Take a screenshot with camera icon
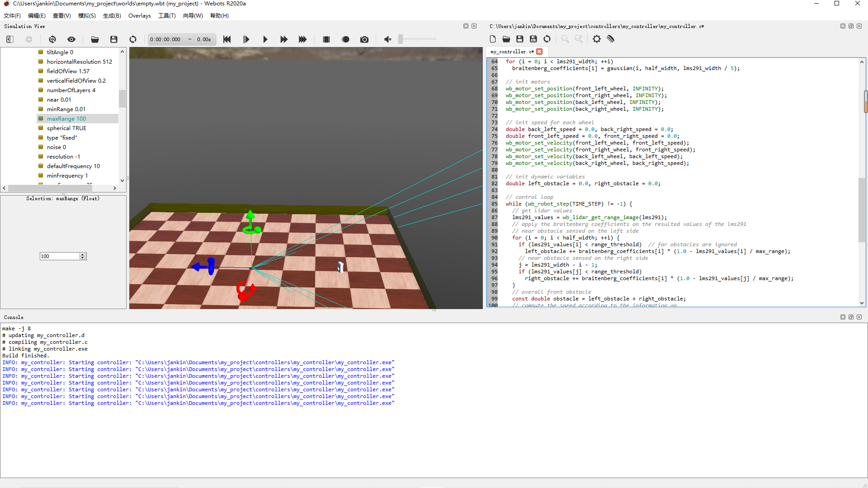 coord(364,39)
